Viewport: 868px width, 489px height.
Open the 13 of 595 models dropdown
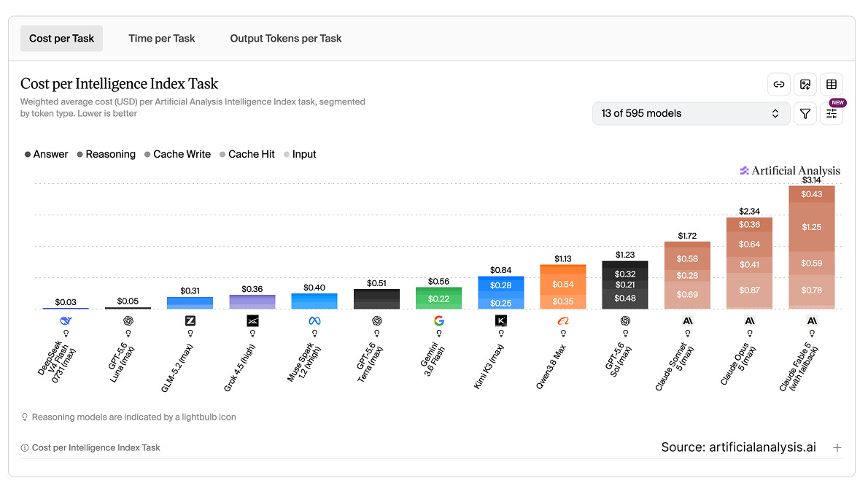tap(691, 114)
